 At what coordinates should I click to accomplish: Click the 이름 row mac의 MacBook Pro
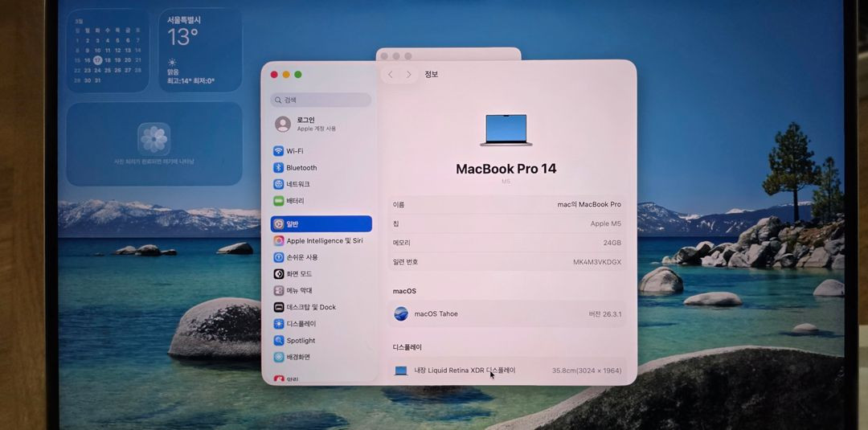click(x=507, y=205)
